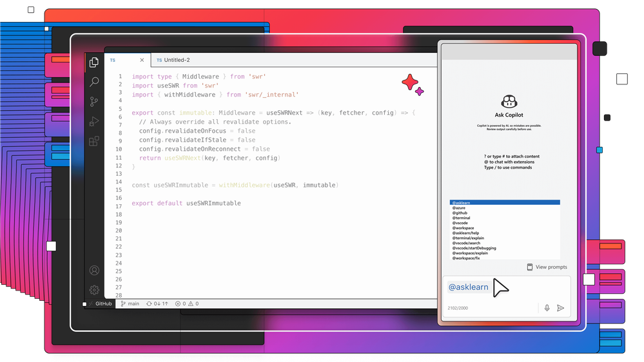Open warnings count in status bar
The width and height of the screenshot is (644, 362).
pyautogui.click(x=193, y=304)
